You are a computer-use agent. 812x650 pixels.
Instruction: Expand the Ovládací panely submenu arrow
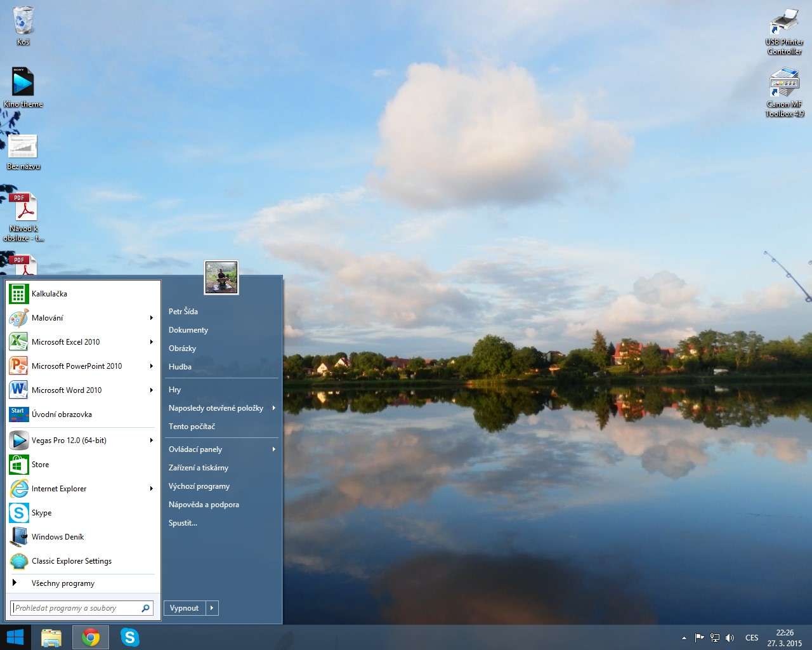[x=274, y=449]
